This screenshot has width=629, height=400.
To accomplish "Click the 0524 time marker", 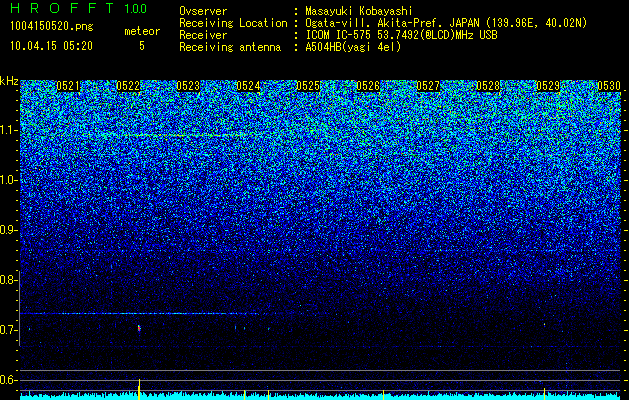I will coord(248,86).
